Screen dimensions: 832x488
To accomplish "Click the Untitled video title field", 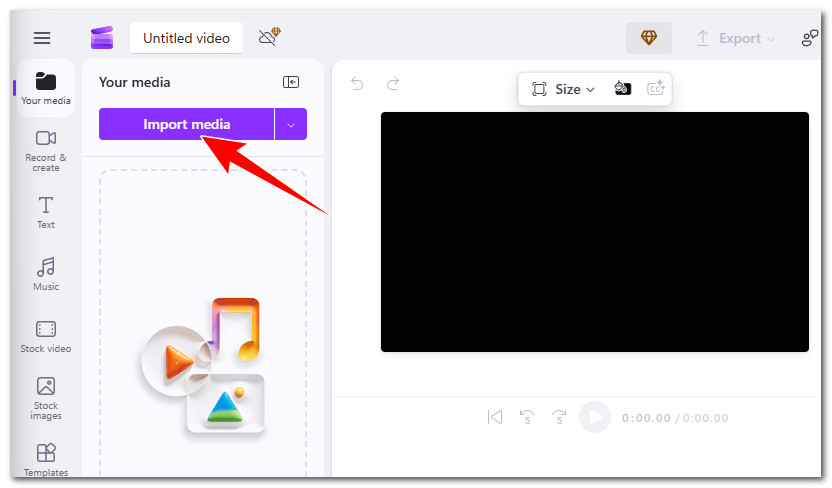I will click(186, 38).
